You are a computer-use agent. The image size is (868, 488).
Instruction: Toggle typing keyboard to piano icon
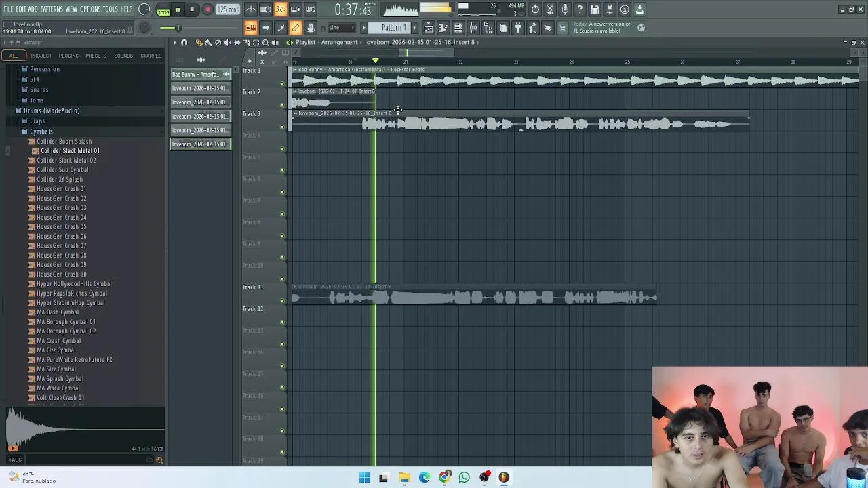tap(250, 28)
